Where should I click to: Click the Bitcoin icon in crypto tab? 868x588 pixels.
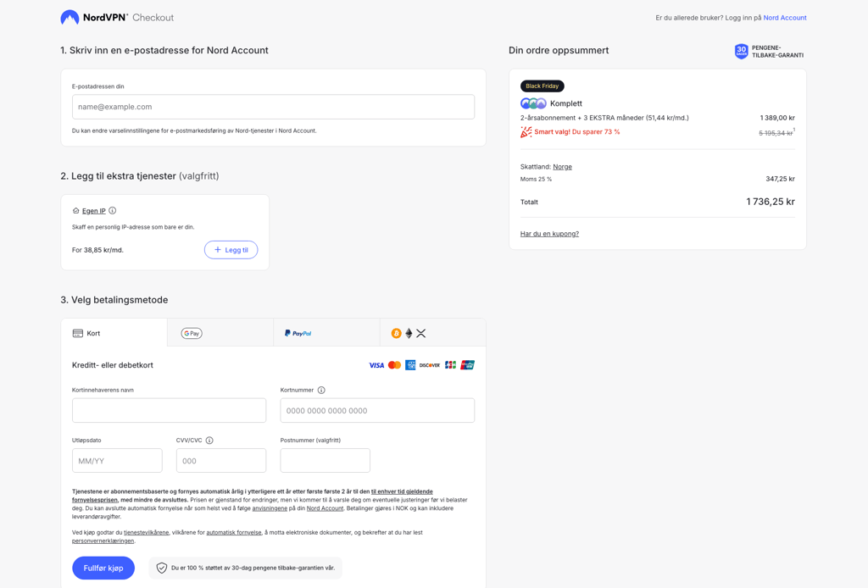pos(396,333)
